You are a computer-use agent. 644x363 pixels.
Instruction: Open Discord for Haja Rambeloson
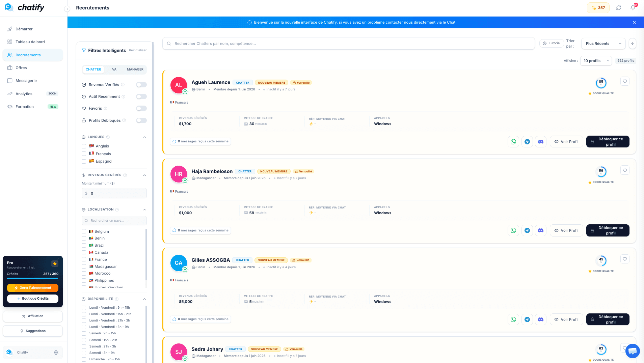click(541, 230)
